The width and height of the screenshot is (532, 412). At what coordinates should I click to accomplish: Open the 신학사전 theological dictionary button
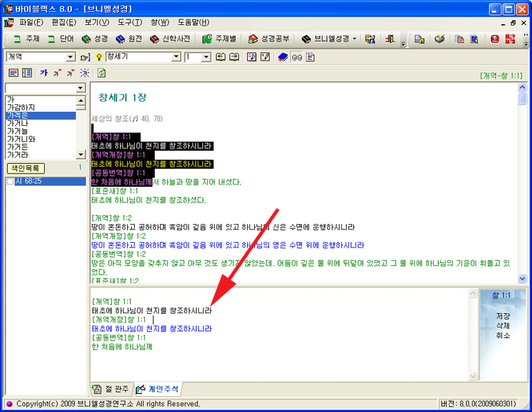point(170,39)
